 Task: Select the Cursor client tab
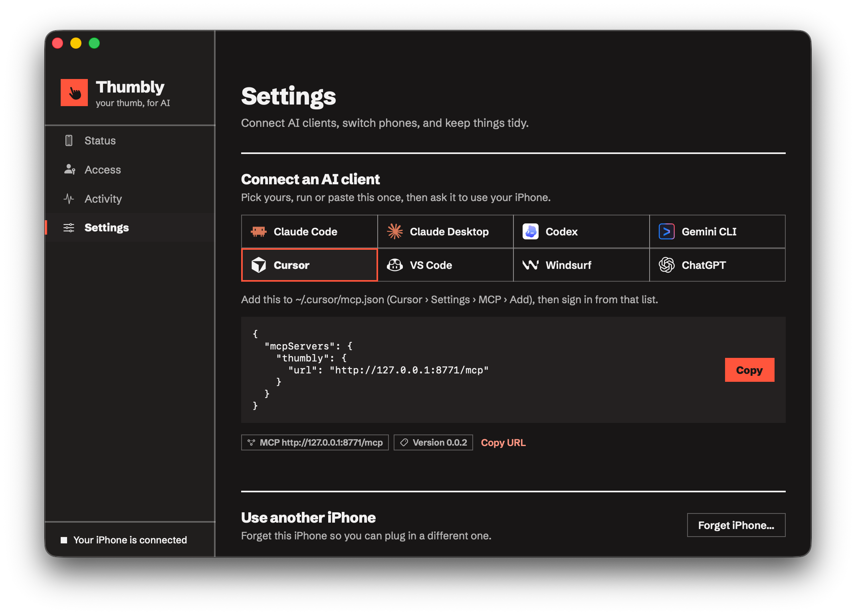[x=309, y=265]
